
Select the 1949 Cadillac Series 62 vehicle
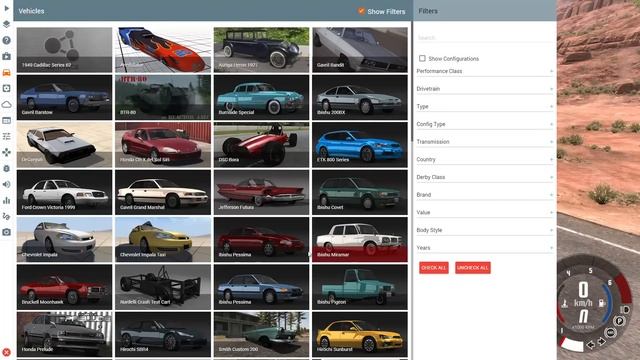64,50
